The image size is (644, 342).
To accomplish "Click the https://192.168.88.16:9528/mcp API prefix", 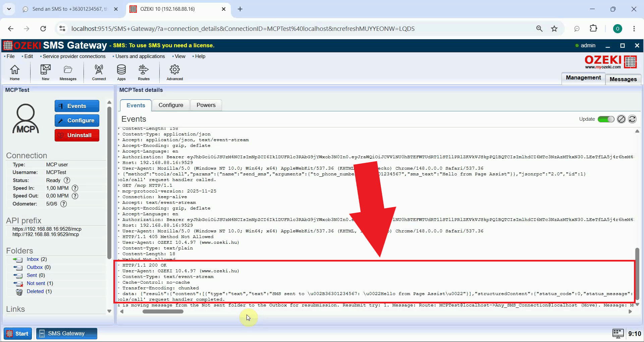I will (47, 229).
